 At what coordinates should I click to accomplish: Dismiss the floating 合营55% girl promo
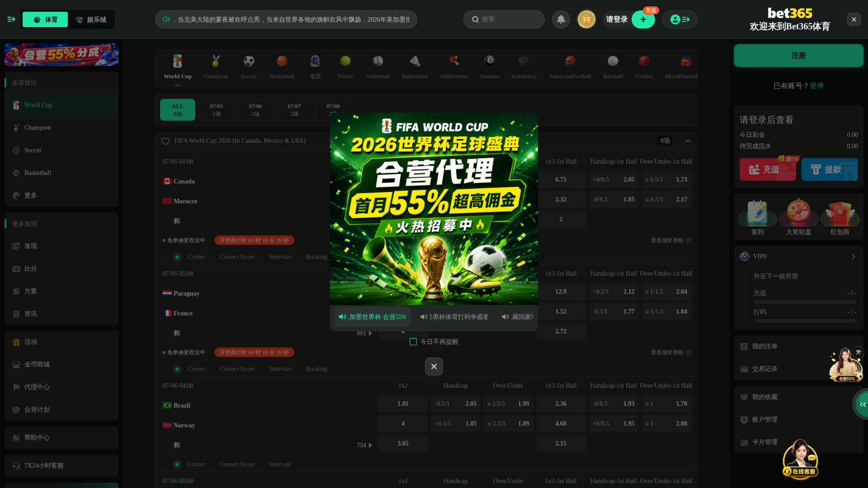click(x=858, y=352)
